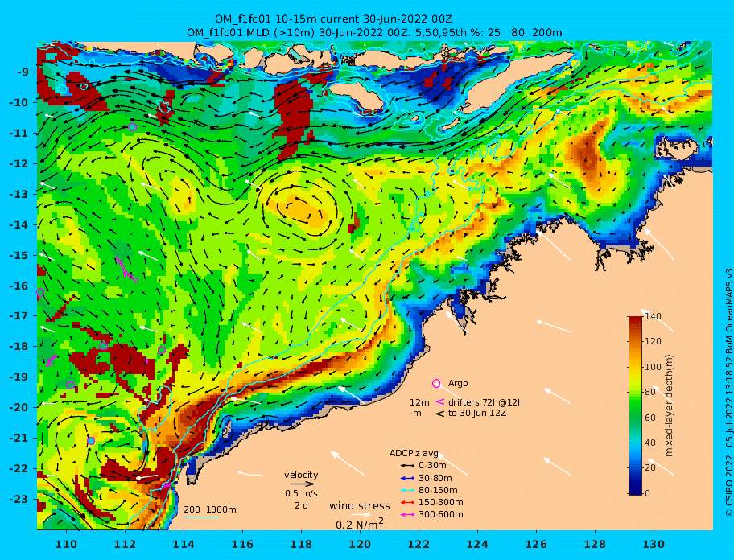Click the 'Argo' legend label
This screenshot has height=560, width=734.
458,383
